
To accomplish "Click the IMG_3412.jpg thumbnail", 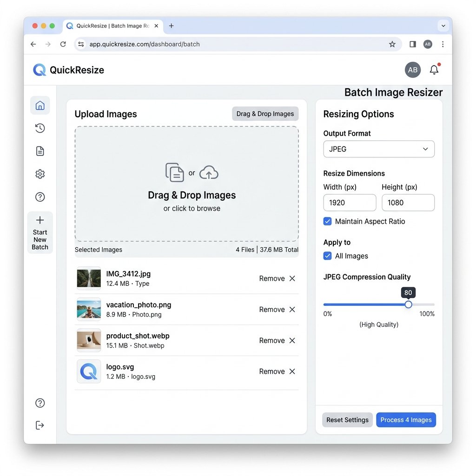I will click(89, 278).
